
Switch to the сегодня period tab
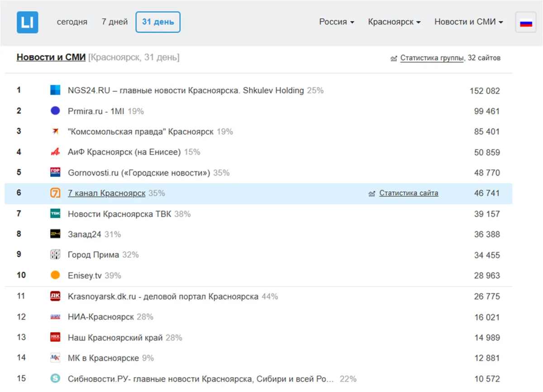(72, 22)
